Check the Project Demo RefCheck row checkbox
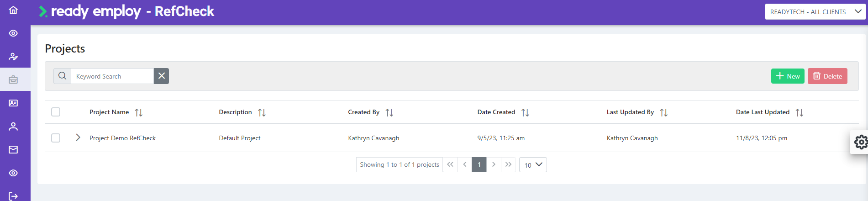This screenshot has width=868, height=201. (x=56, y=138)
